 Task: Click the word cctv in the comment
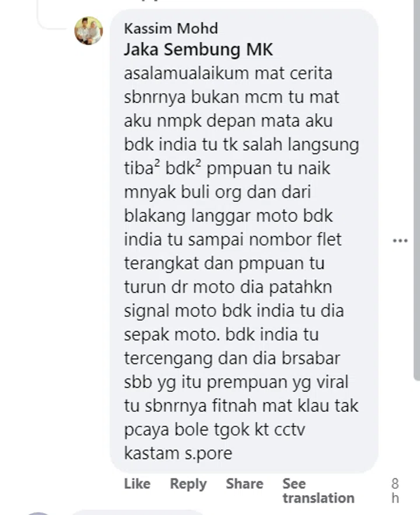click(x=290, y=430)
